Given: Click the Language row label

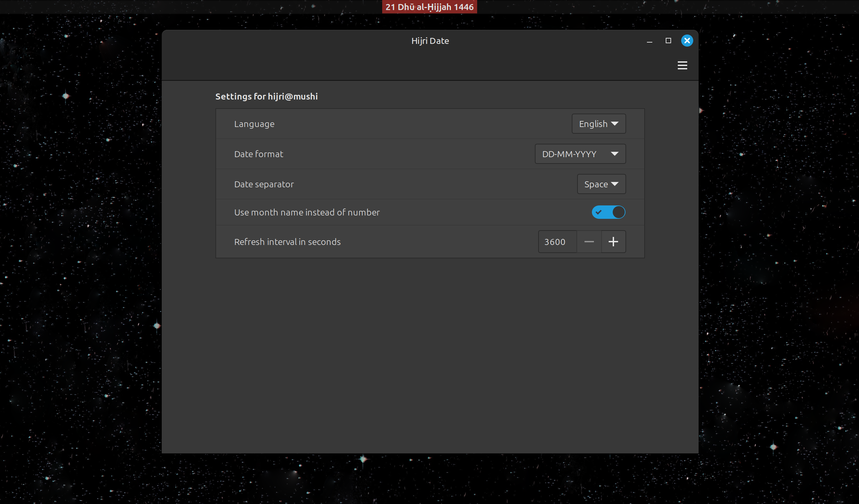Looking at the screenshot, I should click(x=254, y=124).
